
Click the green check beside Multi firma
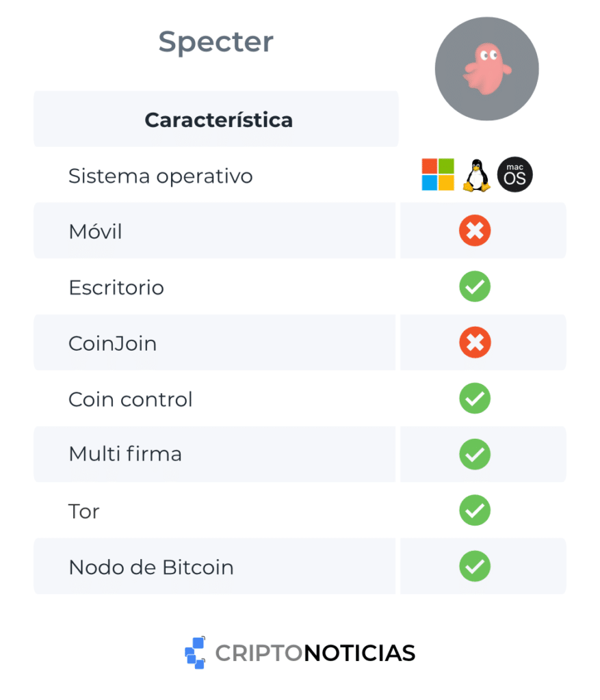(475, 454)
